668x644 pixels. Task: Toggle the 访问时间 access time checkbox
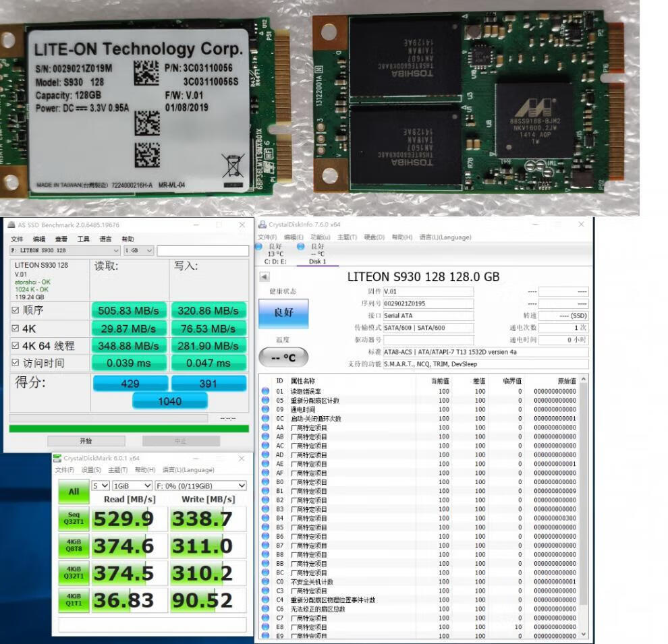click(16, 363)
